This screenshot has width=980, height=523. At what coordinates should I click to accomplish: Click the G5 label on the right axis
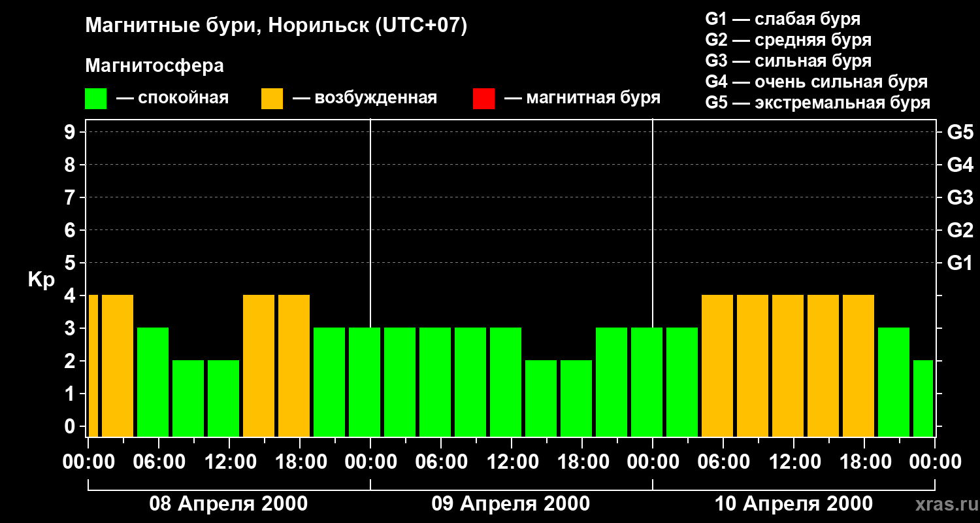click(x=960, y=132)
